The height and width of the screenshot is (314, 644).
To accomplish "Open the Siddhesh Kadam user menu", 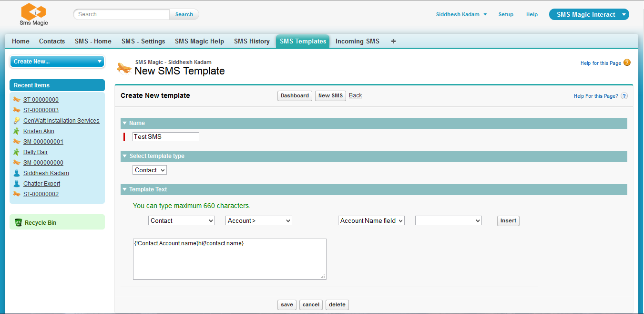I will click(x=461, y=14).
